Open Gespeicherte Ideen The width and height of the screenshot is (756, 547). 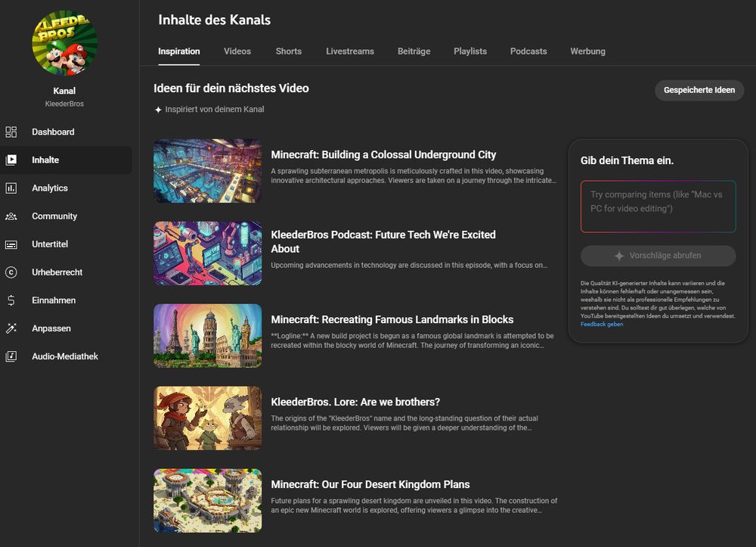pos(699,90)
